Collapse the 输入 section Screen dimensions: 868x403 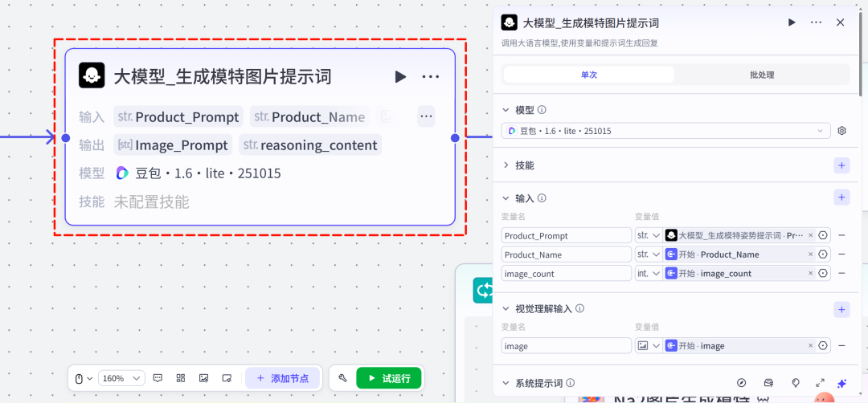[x=506, y=198]
